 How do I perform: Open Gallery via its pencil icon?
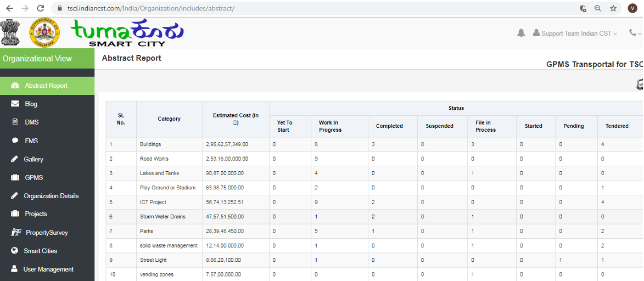pos(15,159)
